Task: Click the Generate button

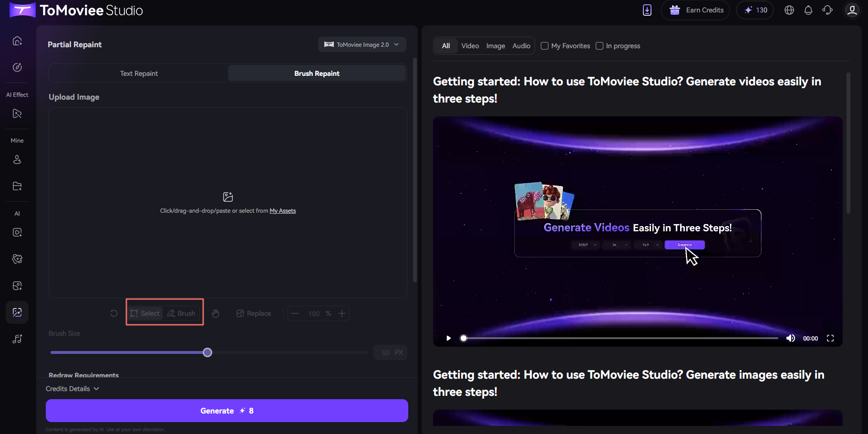Action: pos(227,411)
